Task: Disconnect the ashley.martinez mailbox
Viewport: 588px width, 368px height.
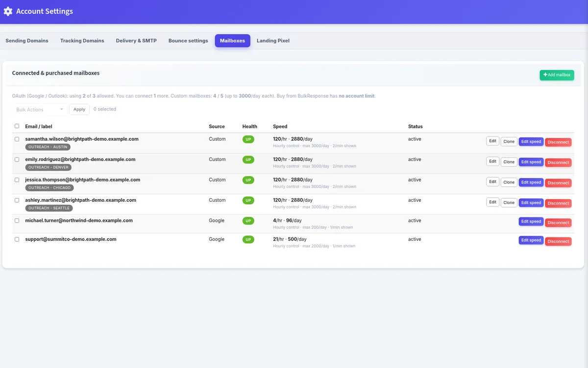Action: pyautogui.click(x=558, y=203)
